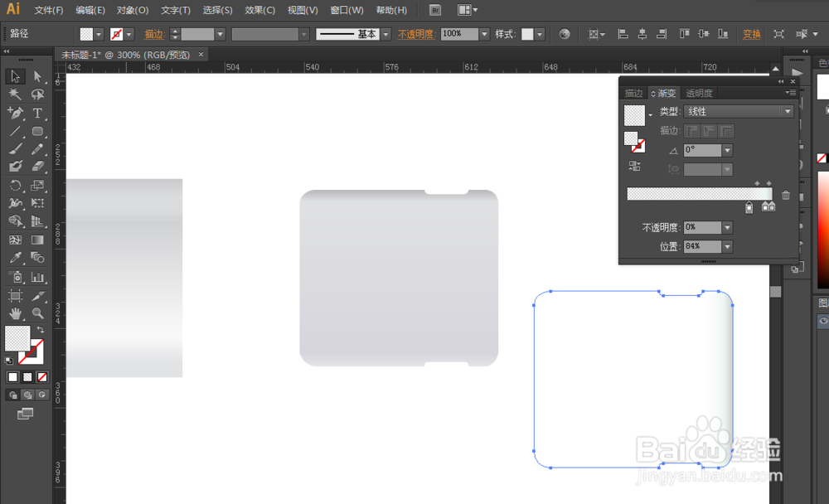
Task: Open stroke weight dropdown in control bar
Action: pos(221,34)
